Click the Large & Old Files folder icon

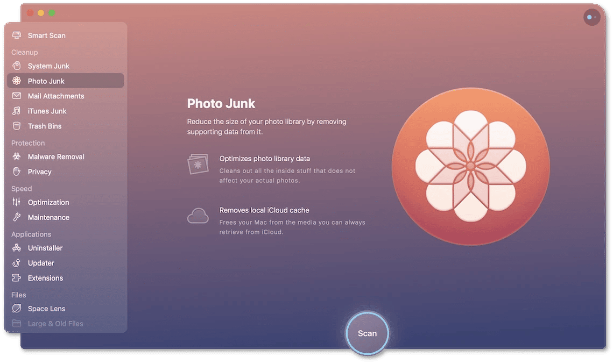[x=17, y=323]
